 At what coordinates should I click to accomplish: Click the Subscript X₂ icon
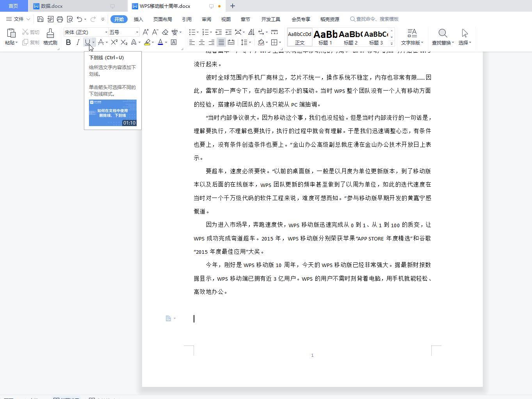tap(124, 42)
